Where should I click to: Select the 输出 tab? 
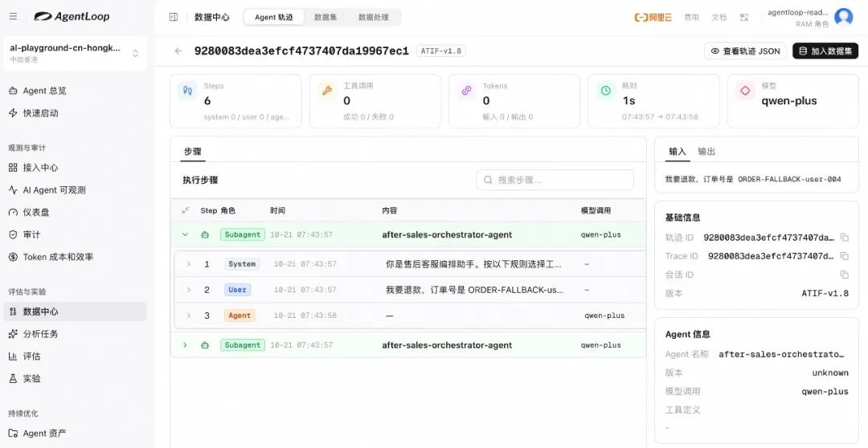pyautogui.click(x=706, y=151)
